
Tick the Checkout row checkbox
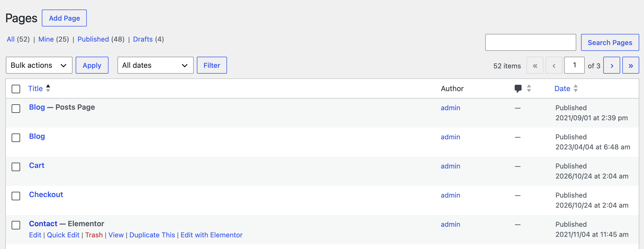[x=16, y=196]
